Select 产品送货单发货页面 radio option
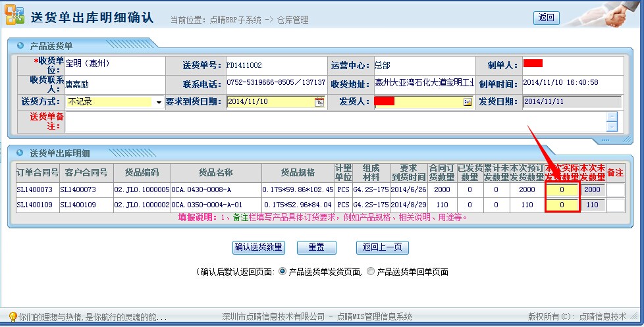Image resolution: width=644 pixels, height=327 pixels. click(x=283, y=271)
